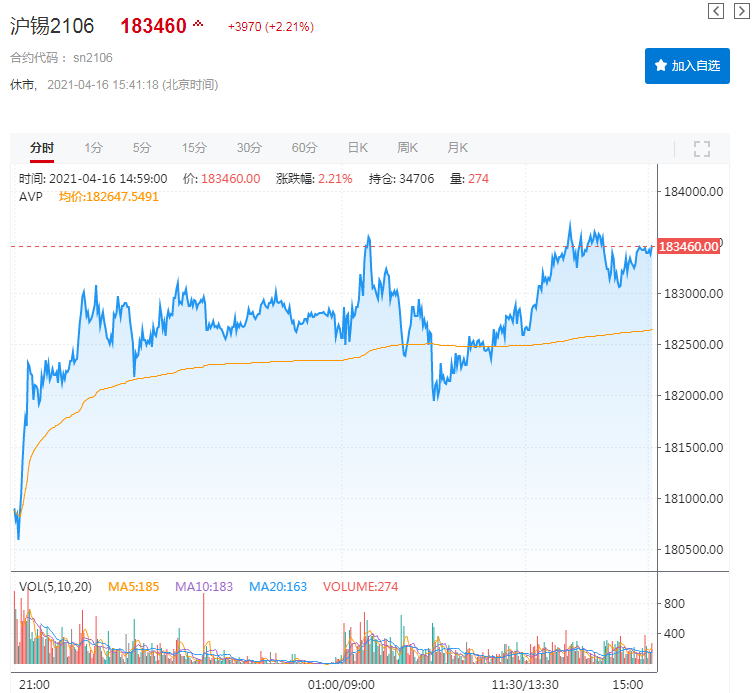Click the red 183460.00 price marker on axis
Image resolution: width=755 pixels, height=693 pixels.
[x=689, y=246]
